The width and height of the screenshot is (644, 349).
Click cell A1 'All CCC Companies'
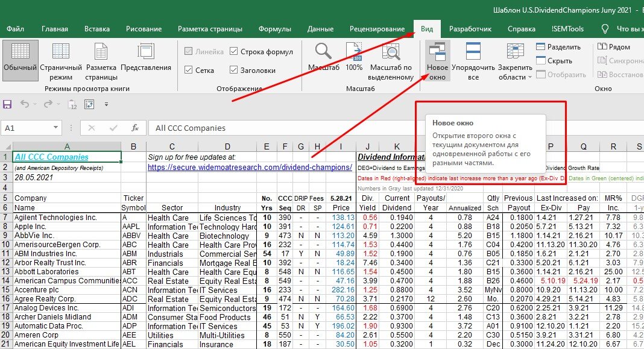point(67,157)
